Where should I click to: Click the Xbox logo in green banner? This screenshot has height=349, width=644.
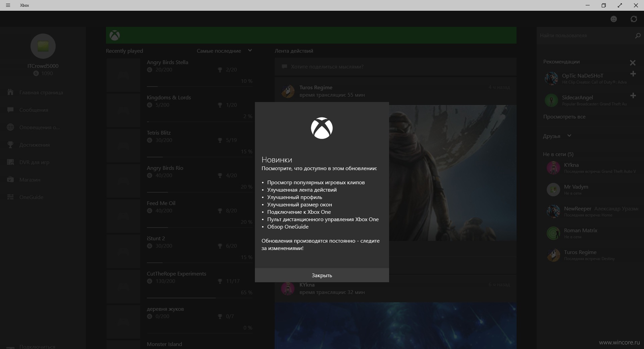(x=115, y=36)
